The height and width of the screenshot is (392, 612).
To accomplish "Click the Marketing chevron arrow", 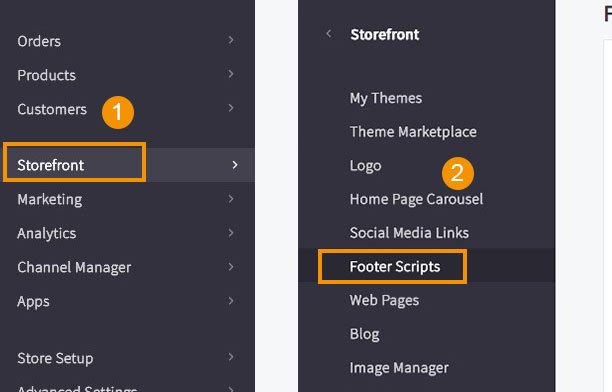I will coord(231,199).
